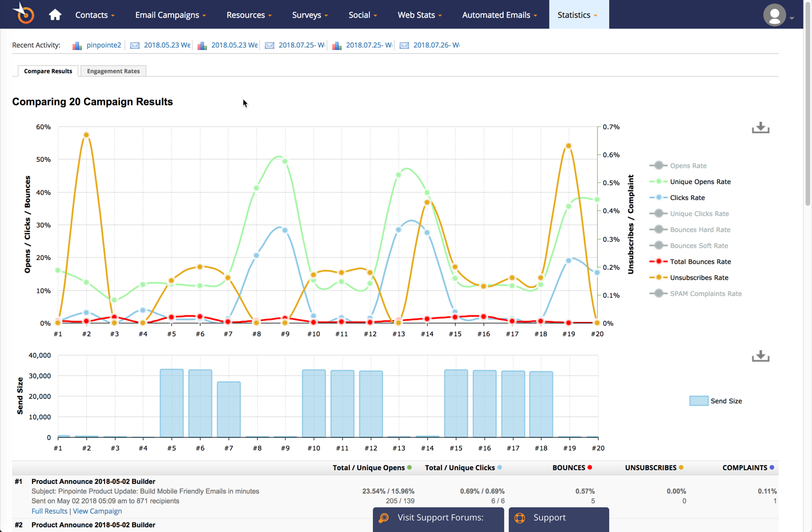Open the user profile avatar menu

click(774, 15)
